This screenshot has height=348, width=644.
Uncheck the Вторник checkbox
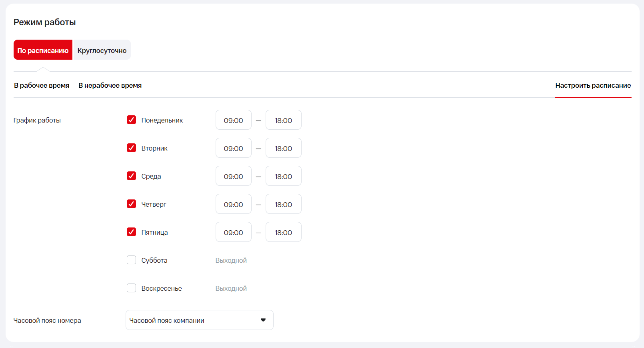[131, 148]
